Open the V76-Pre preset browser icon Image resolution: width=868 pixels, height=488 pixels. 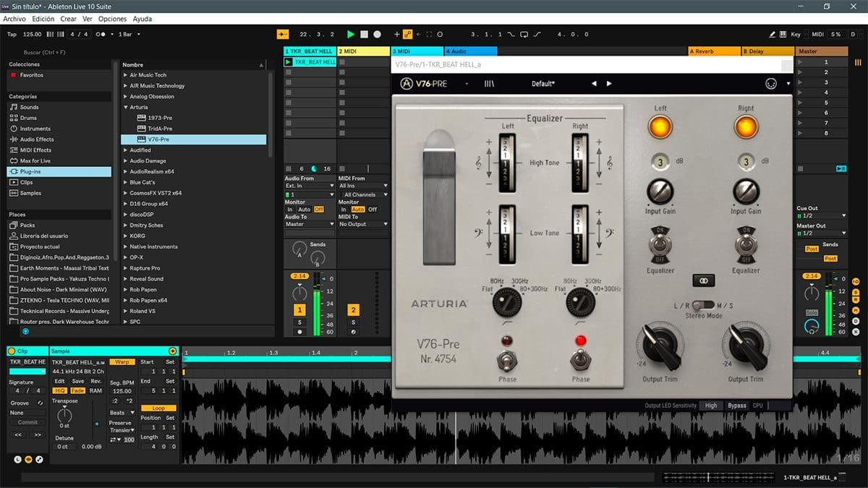490,84
